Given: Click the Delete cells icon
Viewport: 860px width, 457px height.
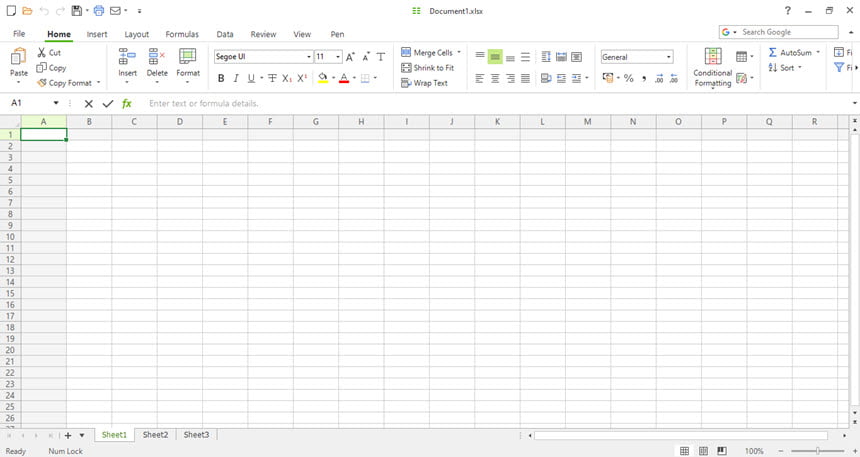Looking at the screenshot, I should pos(157,57).
